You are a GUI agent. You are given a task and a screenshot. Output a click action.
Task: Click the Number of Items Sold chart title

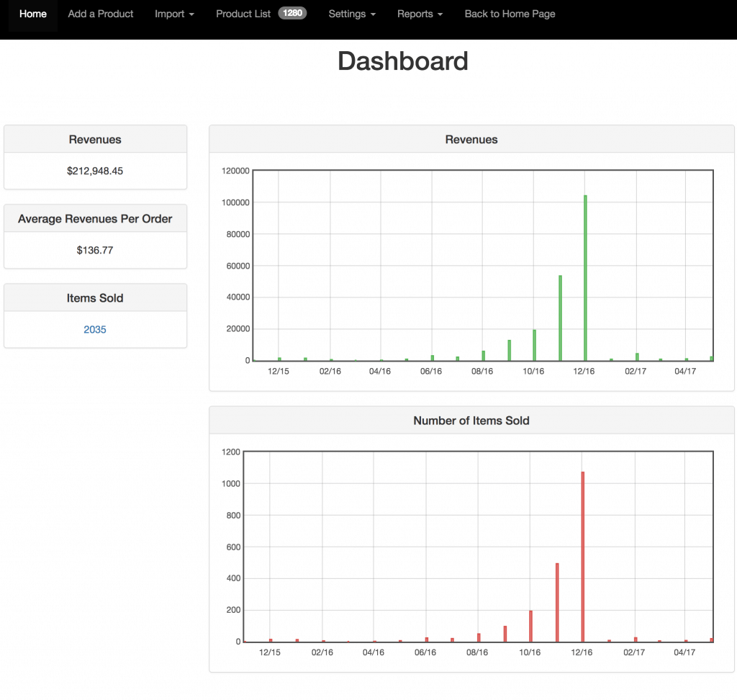coord(471,421)
